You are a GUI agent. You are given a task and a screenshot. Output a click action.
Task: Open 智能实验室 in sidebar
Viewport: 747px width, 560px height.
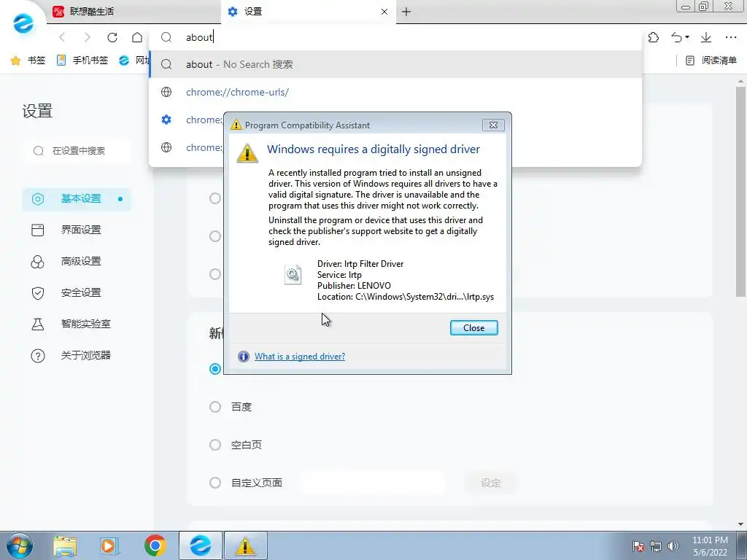tap(76, 324)
